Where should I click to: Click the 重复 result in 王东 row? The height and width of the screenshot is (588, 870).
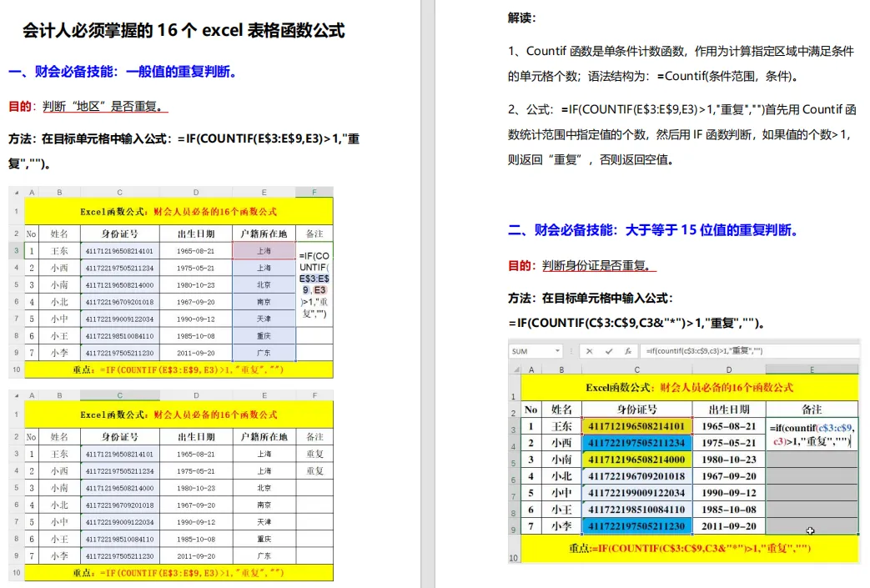tap(314, 454)
